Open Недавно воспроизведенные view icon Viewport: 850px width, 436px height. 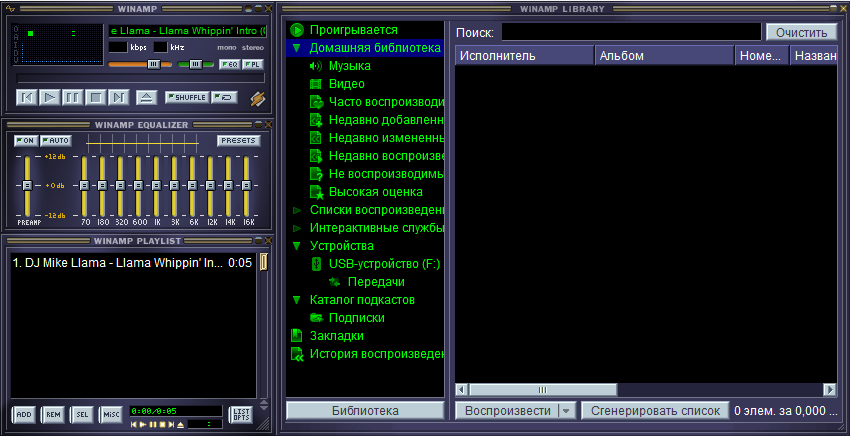316,156
